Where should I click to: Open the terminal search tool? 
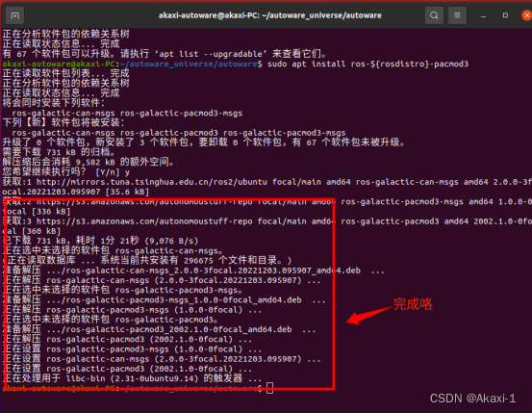(x=434, y=15)
